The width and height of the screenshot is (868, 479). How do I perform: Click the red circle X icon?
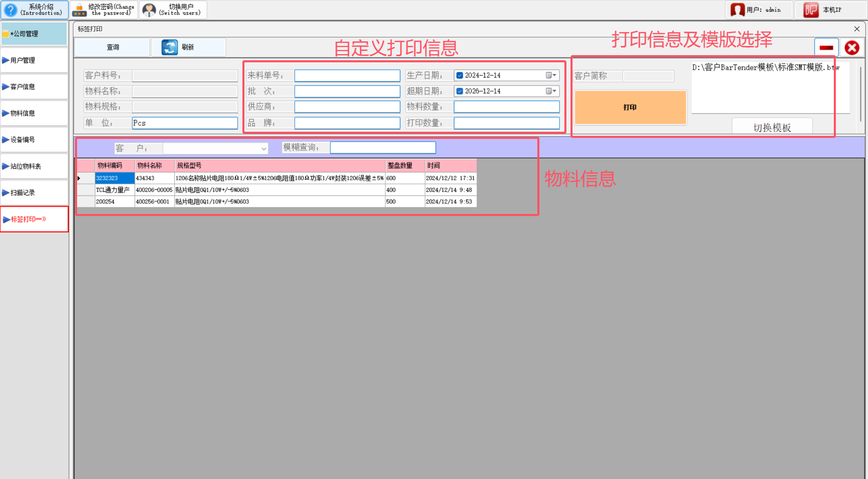pyautogui.click(x=852, y=47)
